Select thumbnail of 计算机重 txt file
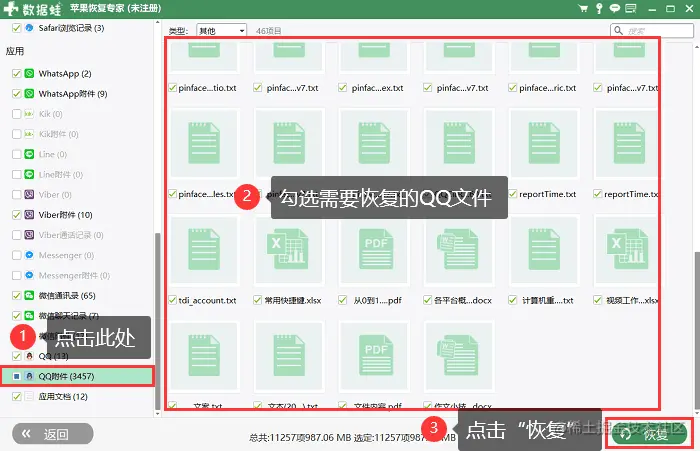The height and width of the screenshot is (451, 700). [x=544, y=250]
